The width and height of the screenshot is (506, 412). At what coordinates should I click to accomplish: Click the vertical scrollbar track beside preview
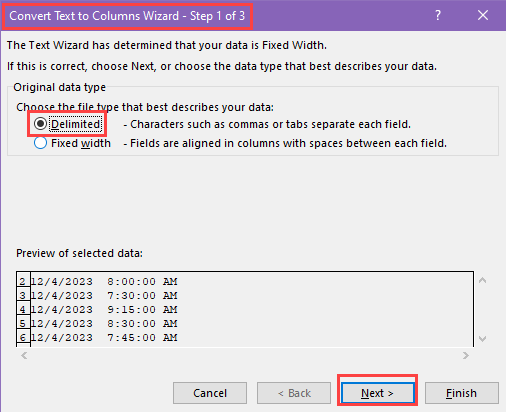[482, 309]
